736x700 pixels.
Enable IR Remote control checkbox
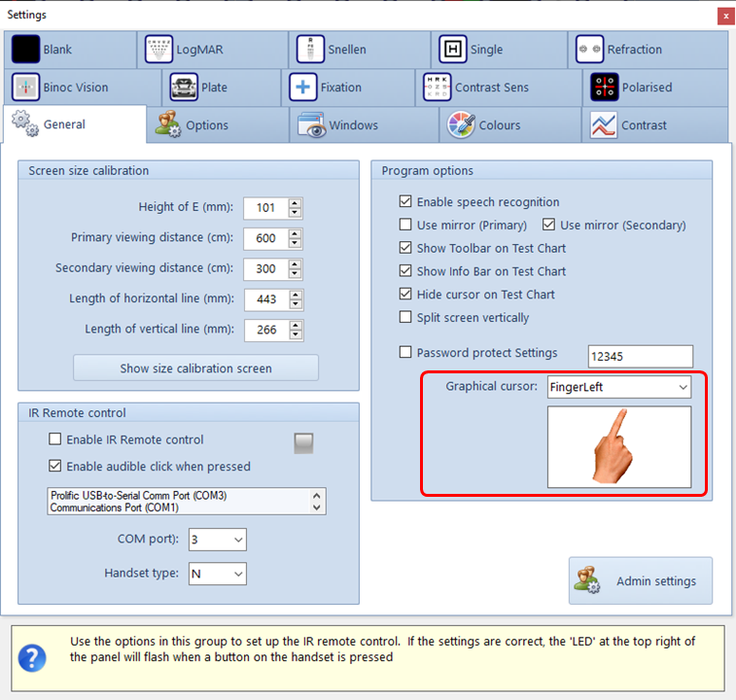click(x=55, y=439)
